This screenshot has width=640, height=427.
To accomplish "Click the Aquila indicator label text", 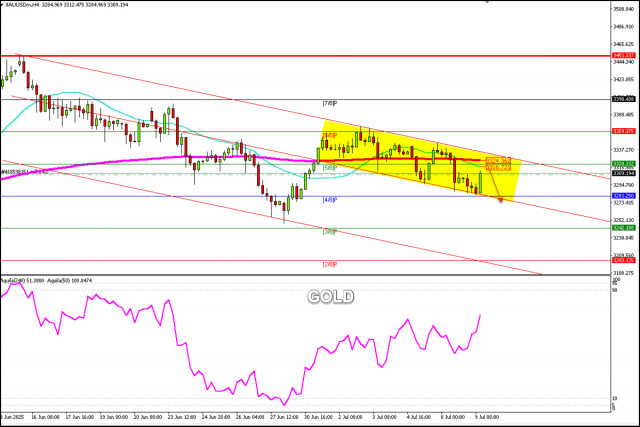I will pyautogui.click(x=46, y=281).
